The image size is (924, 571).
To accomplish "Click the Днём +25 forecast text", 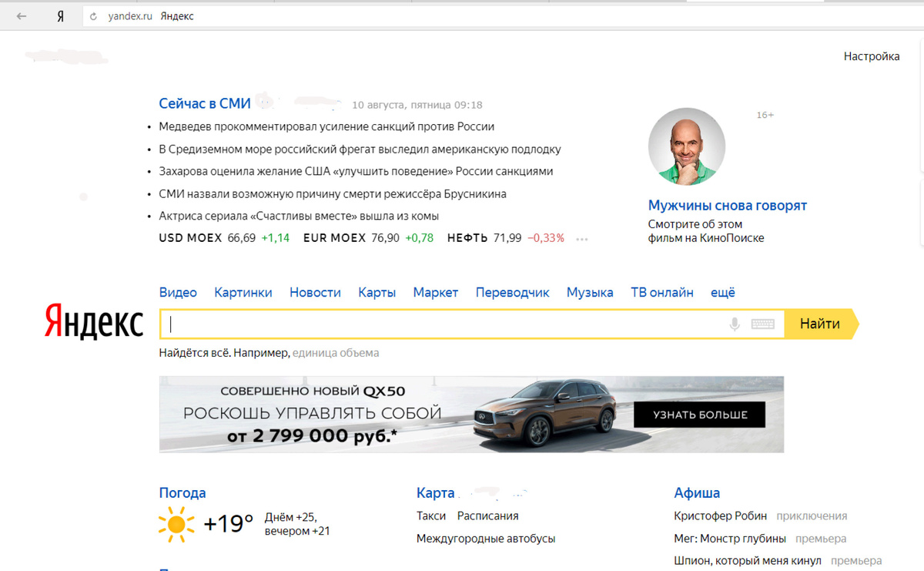I will (x=291, y=517).
